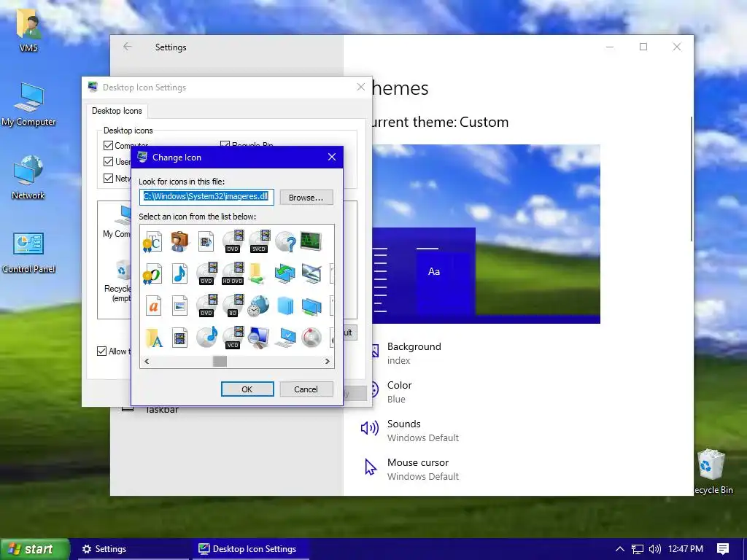
Task: Select the globe with clock icon
Action: coord(259,306)
